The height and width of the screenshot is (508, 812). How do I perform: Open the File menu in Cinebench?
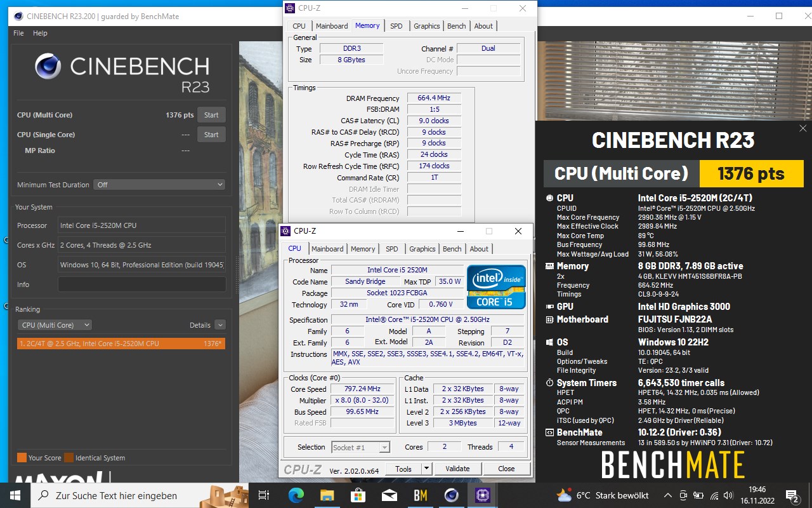[x=18, y=33]
